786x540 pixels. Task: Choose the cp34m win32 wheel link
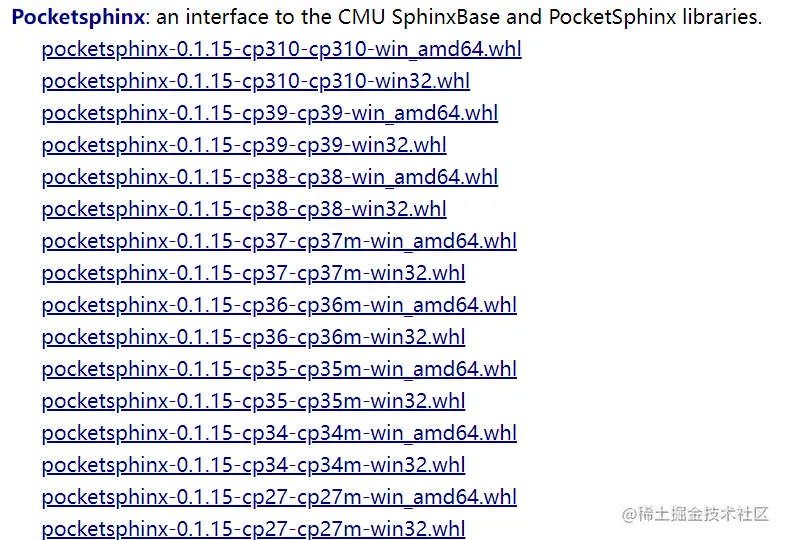point(253,465)
